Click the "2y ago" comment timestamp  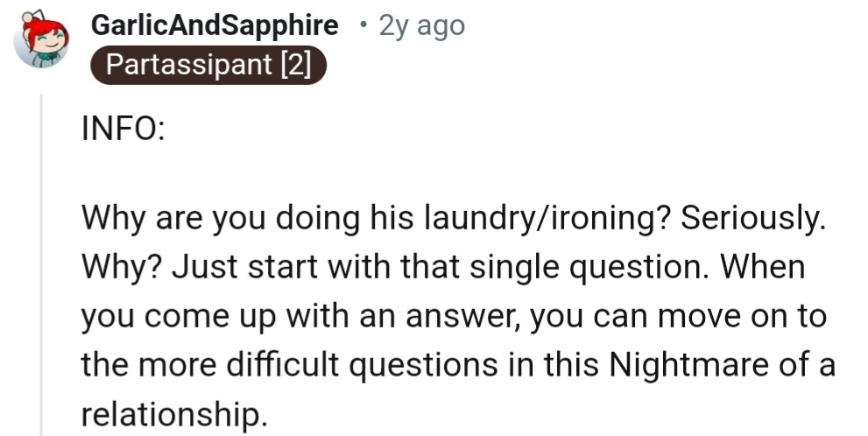point(421,26)
